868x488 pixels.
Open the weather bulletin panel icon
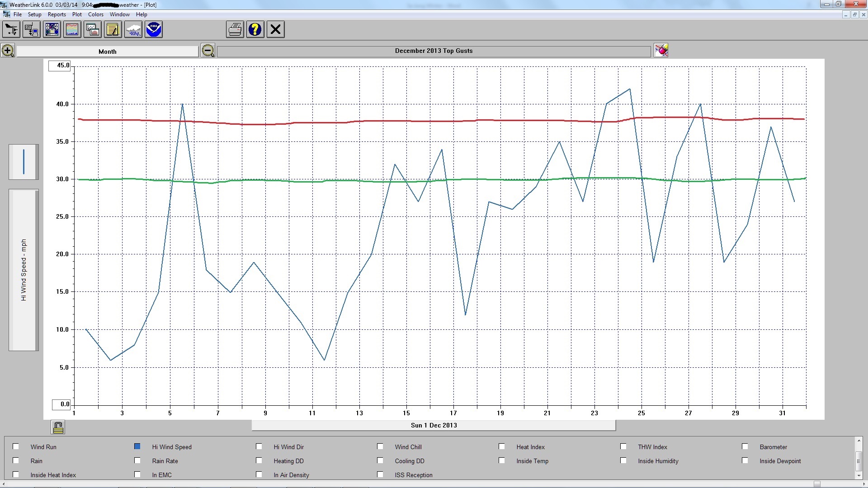[x=52, y=30]
